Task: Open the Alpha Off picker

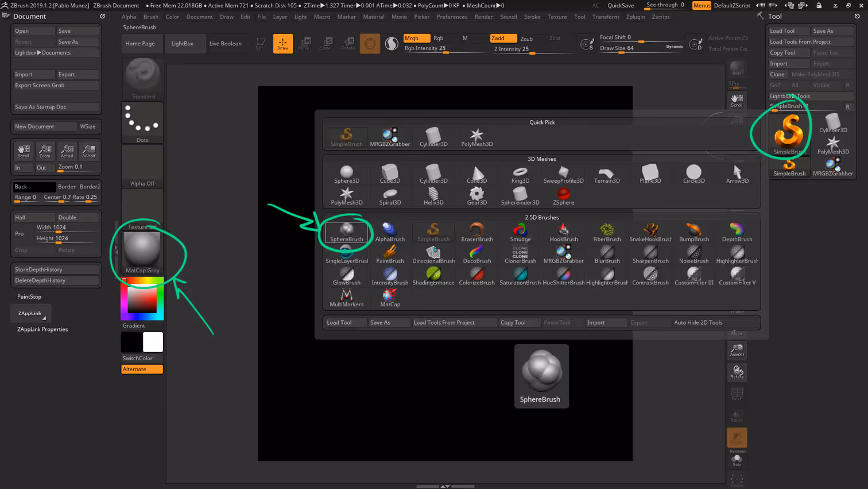Action: coord(142,166)
